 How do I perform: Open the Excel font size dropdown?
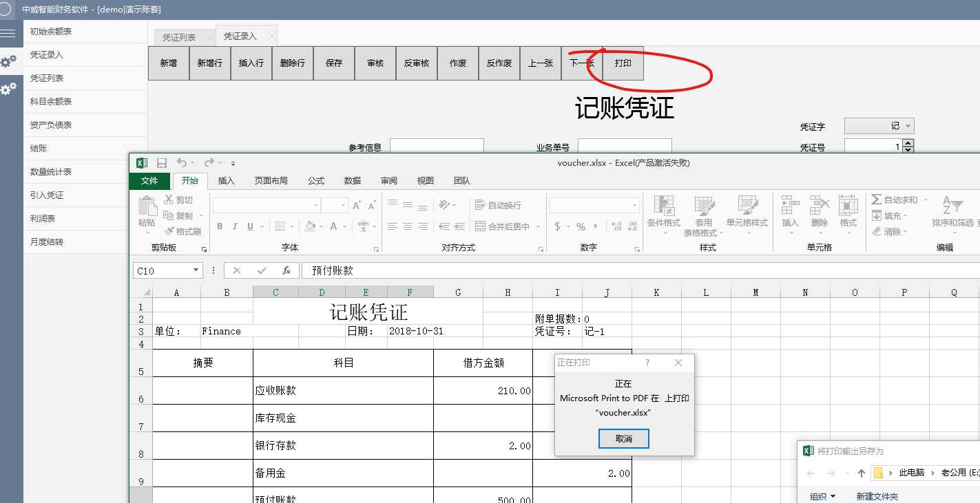[x=343, y=205]
